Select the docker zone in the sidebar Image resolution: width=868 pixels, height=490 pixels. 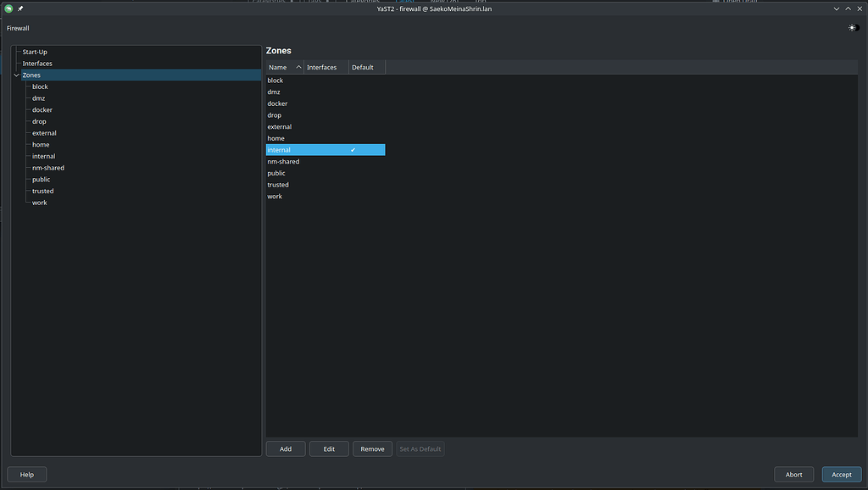point(42,109)
